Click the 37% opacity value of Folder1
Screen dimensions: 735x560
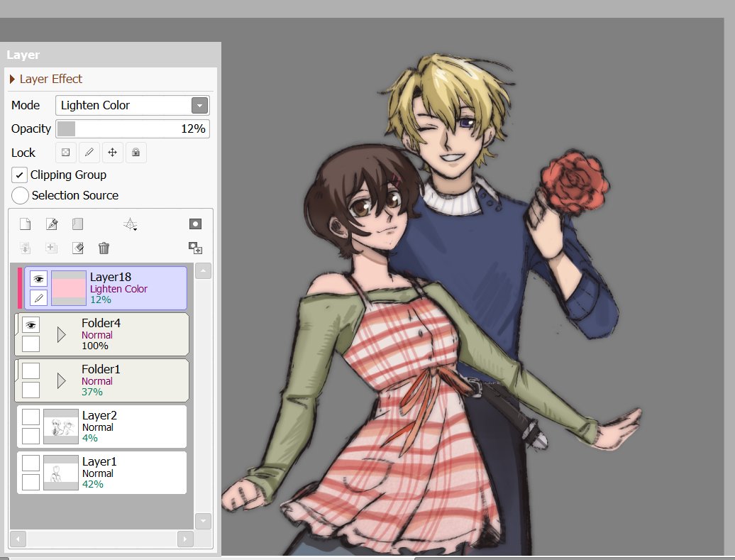pos(92,392)
